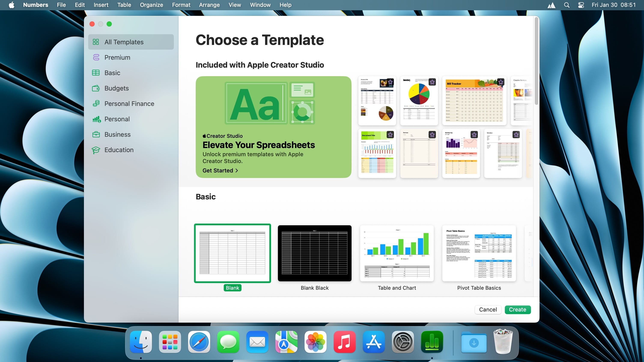This screenshot has height=362, width=644.
Task: Click Get Started link on banner
Action: click(x=220, y=170)
